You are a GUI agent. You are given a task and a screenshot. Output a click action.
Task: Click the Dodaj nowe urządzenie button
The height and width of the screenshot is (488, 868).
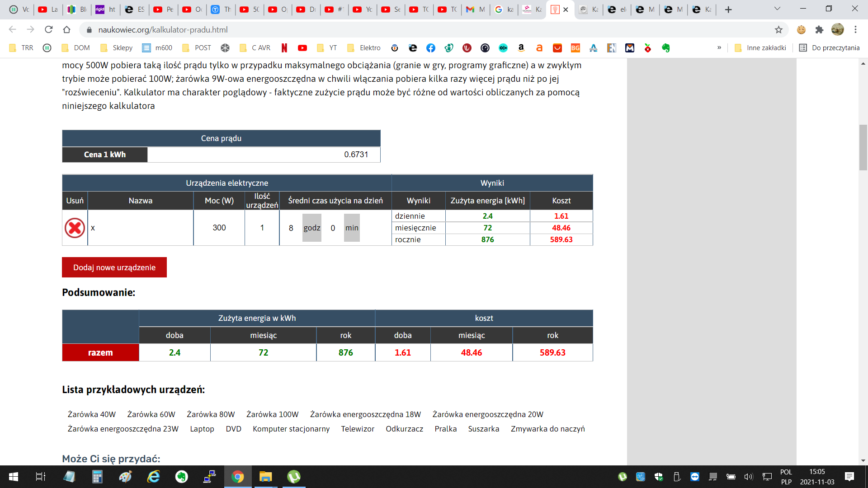114,267
